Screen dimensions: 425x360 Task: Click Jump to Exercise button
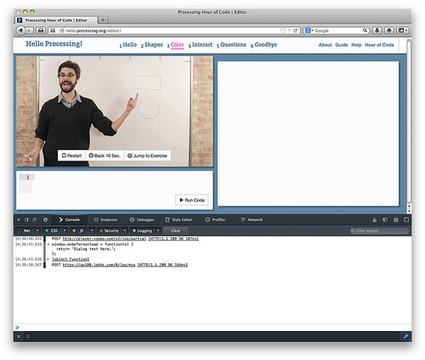(147, 156)
